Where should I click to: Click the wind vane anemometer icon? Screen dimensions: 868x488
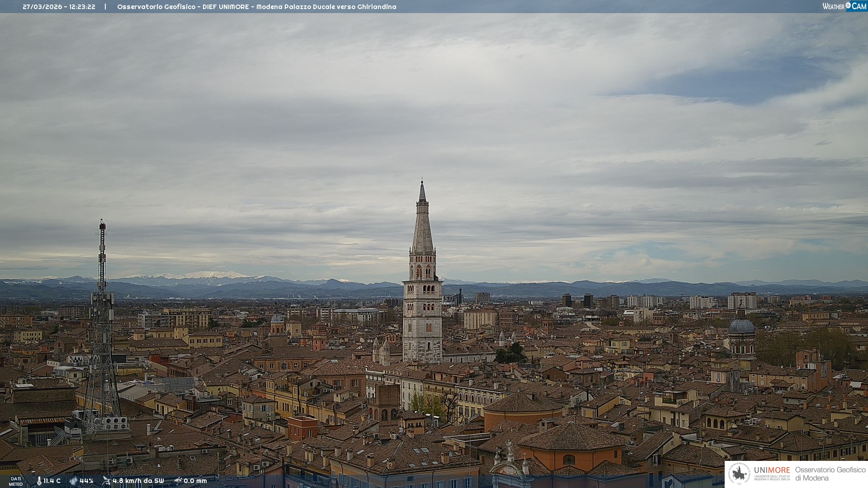pos(106,481)
